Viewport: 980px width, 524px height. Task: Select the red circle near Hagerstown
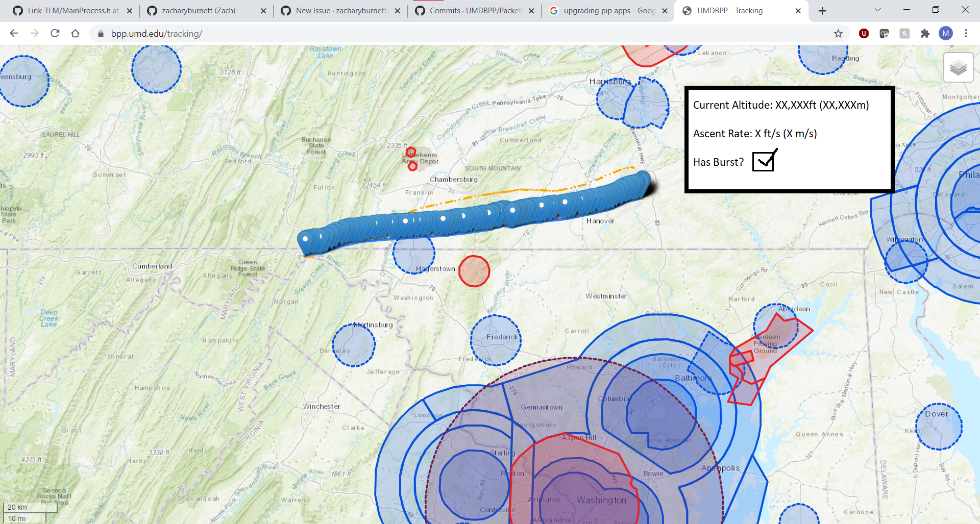click(x=474, y=271)
